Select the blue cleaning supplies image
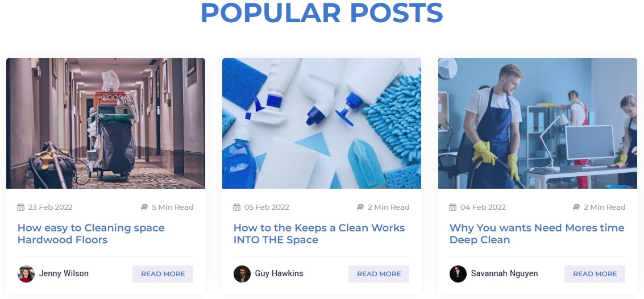This screenshot has width=644, height=299. tap(322, 123)
